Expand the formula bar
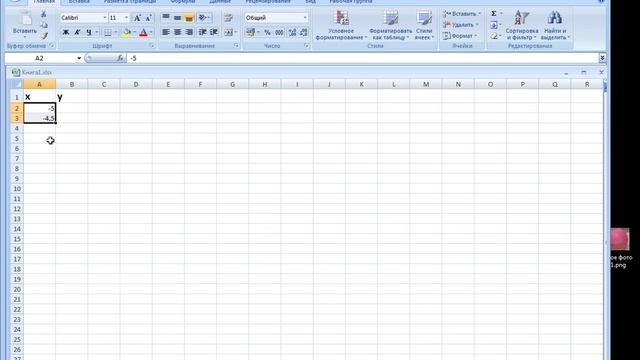Viewport: 640px width, 360px height. tap(602, 58)
